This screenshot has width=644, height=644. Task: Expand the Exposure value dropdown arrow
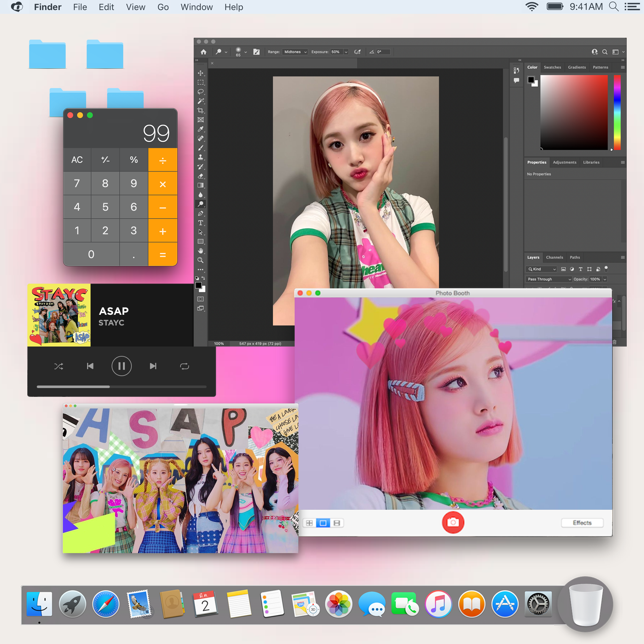pos(346,52)
